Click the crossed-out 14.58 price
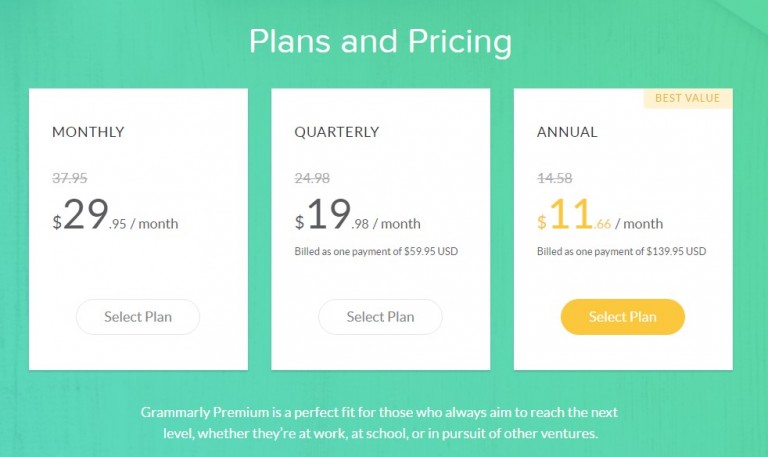 [554, 178]
